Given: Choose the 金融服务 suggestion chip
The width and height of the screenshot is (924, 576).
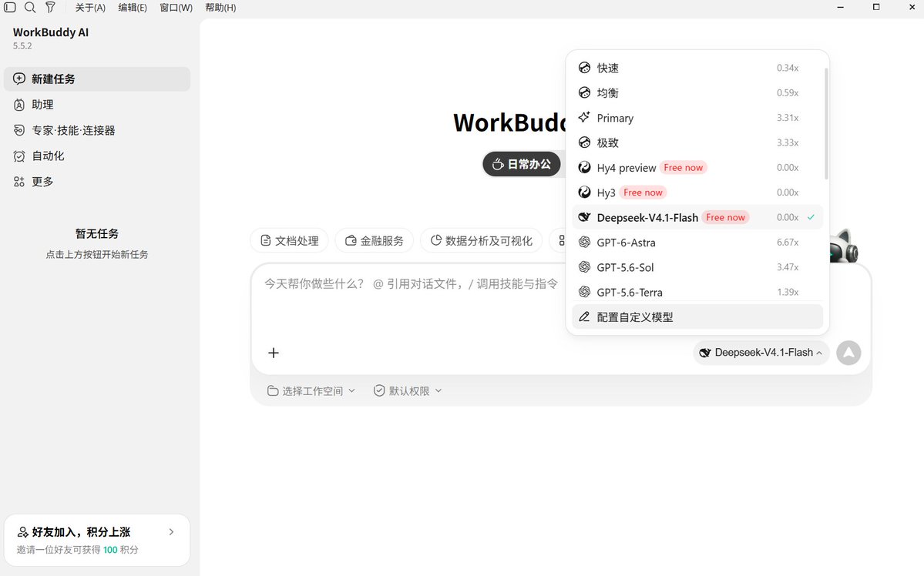Looking at the screenshot, I should pos(375,240).
